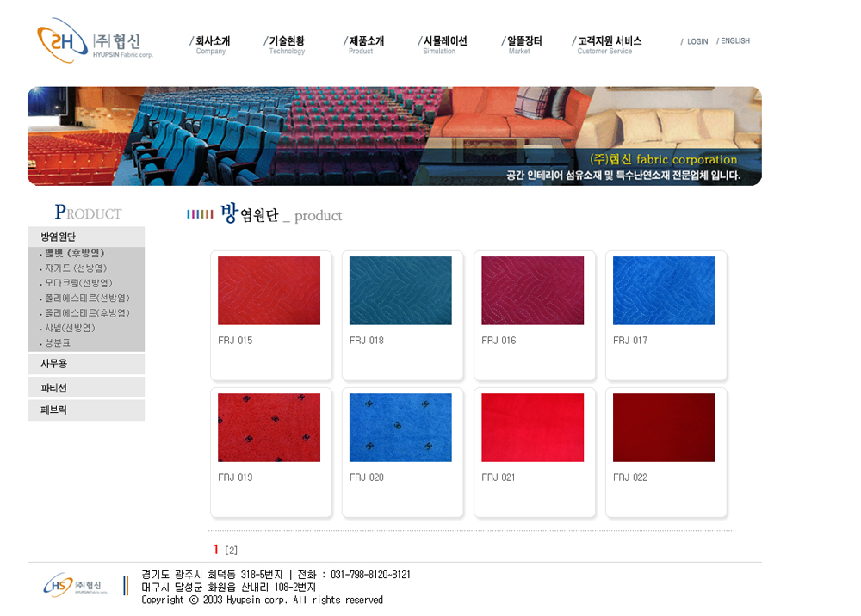
Task: Choose the FRJ 022 dark red fabric
Action: pyautogui.click(x=664, y=428)
